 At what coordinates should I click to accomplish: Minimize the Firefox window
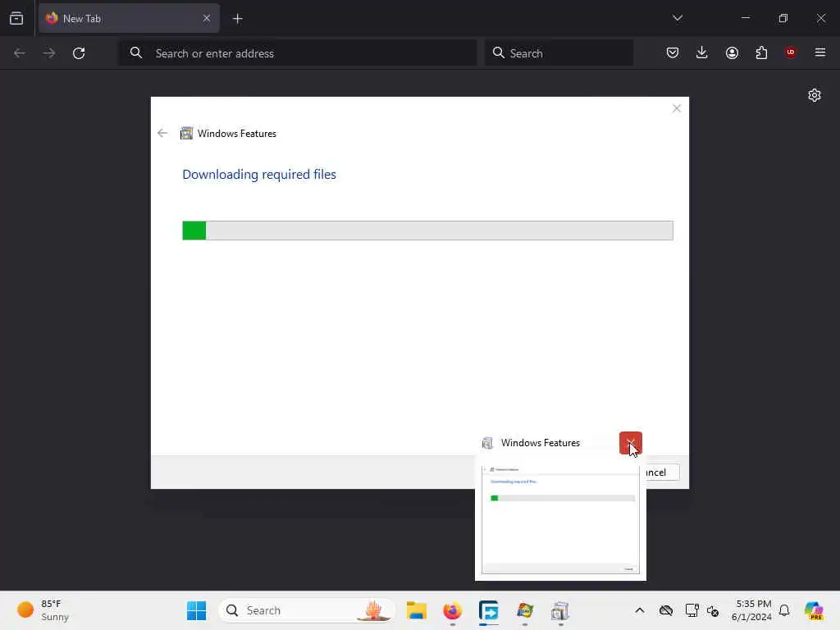(745, 18)
